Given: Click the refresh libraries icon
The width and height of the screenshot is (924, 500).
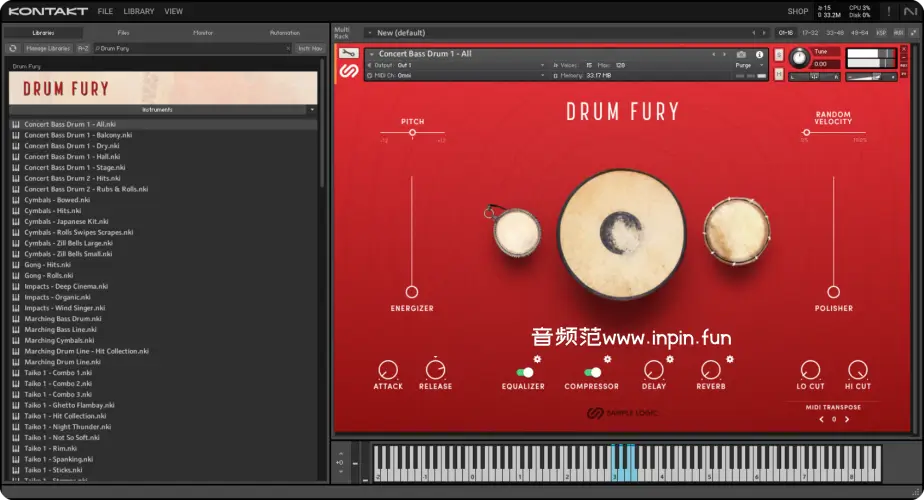Looking at the screenshot, I should [x=13, y=48].
